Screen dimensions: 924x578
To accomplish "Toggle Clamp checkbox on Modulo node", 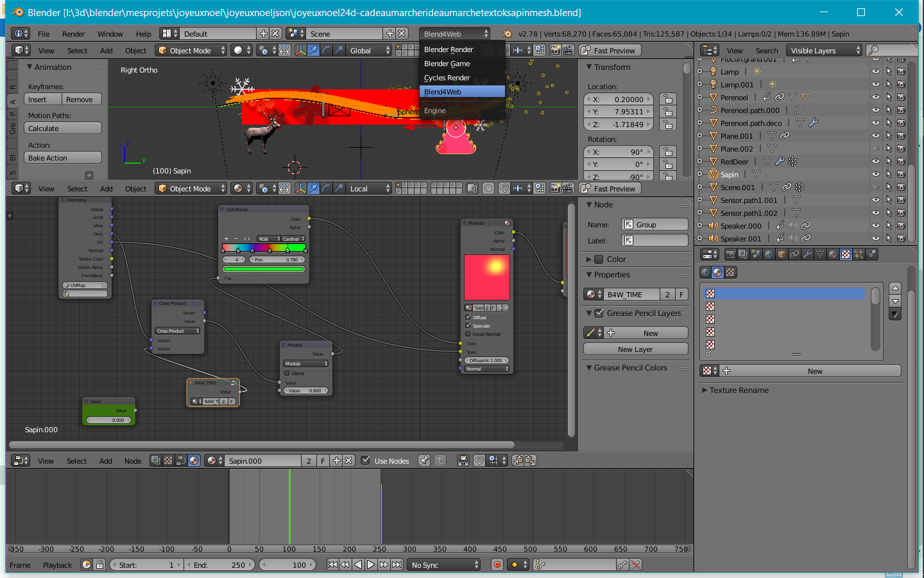I will coord(287,373).
